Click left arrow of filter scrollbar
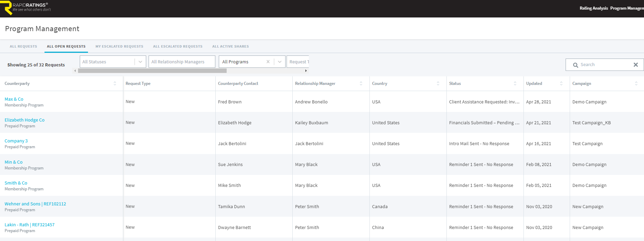This screenshot has height=241, width=644. (x=75, y=71)
